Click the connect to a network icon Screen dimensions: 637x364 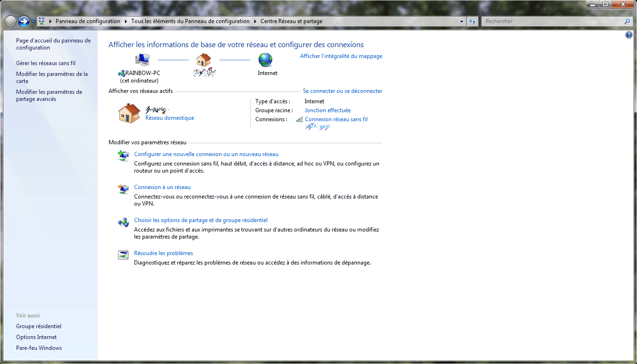(x=123, y=189)
